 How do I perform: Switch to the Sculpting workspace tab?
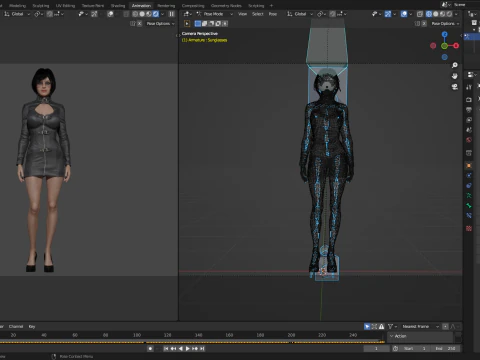(41, 6)
